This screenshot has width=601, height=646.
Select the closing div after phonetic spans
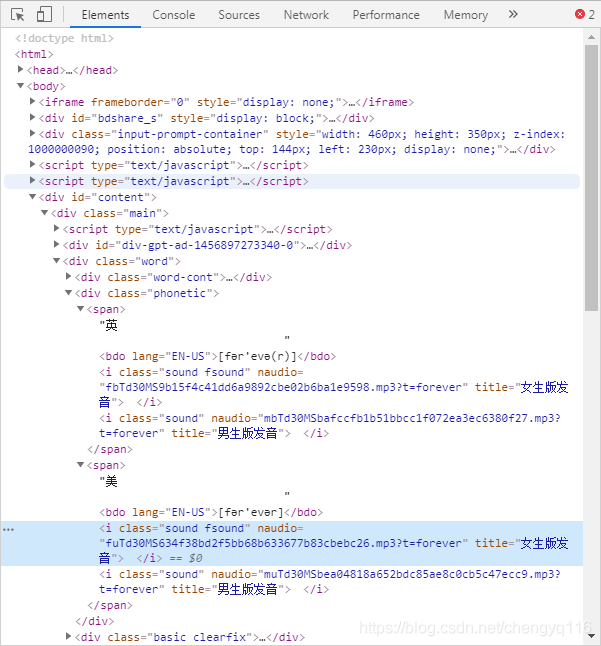tap(95, 621)
